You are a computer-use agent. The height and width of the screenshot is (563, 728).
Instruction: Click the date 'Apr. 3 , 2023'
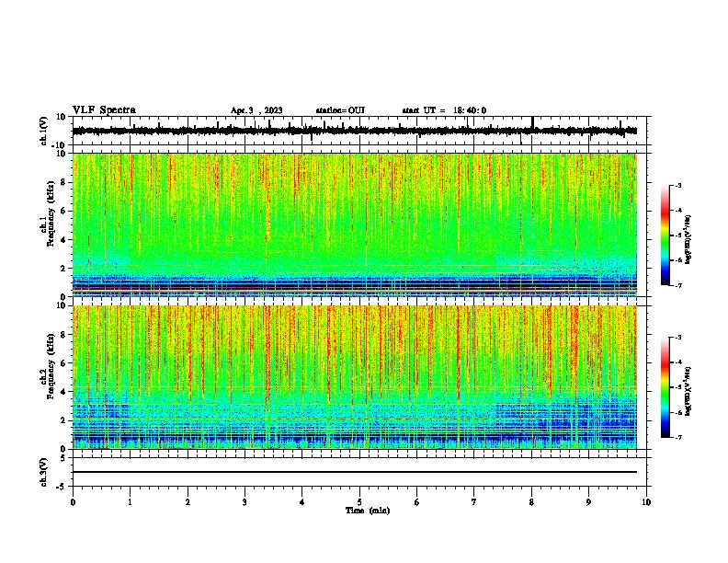256,110
